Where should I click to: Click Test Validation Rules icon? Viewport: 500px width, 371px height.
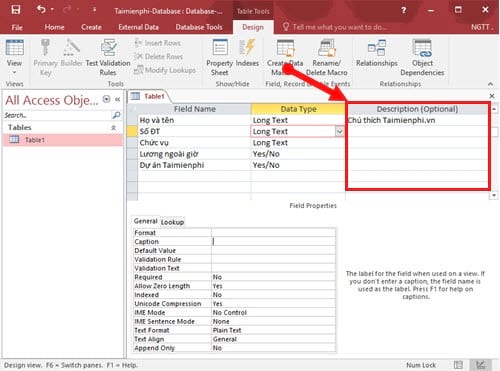click(x=109, y=47)
